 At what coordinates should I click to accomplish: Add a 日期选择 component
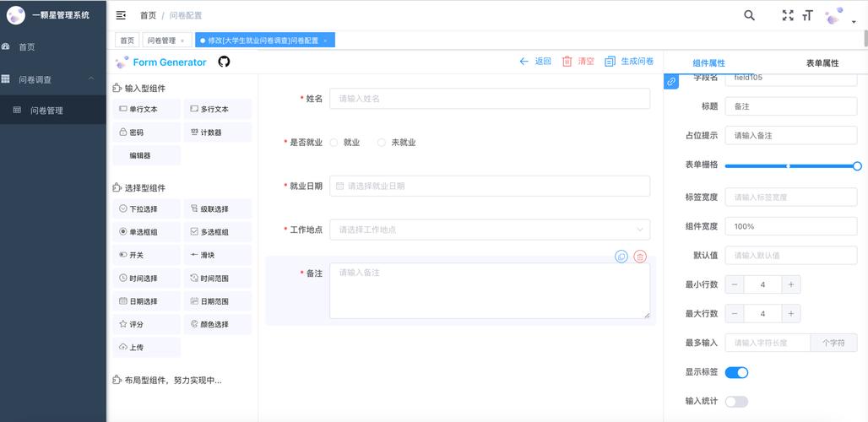point(147,301)
